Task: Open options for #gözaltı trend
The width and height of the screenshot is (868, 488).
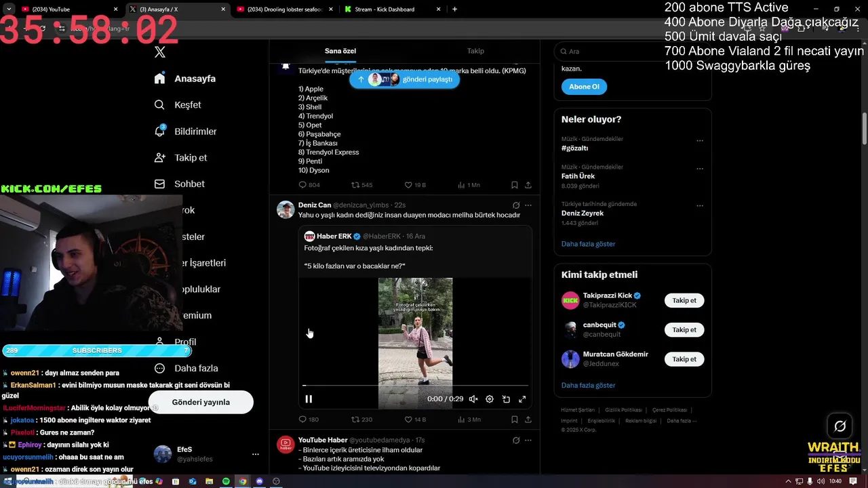Action: (x=700, y=141)
